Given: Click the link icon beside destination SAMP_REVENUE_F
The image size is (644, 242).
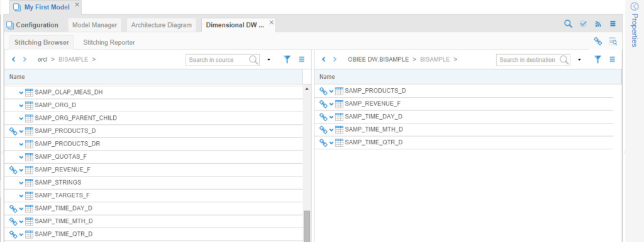Looking at the screenshot, I should coord(324,104).
